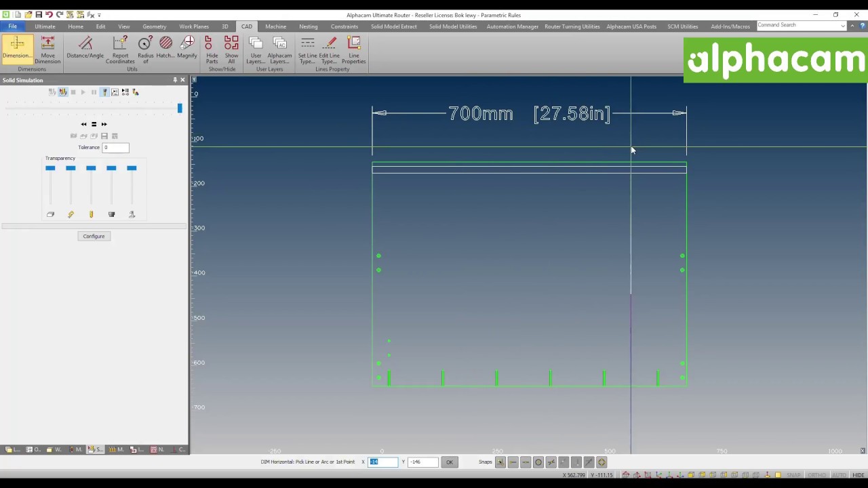Select the Move Dimension tool
This screenshot has width=868, height=488.
click(47, 49)
